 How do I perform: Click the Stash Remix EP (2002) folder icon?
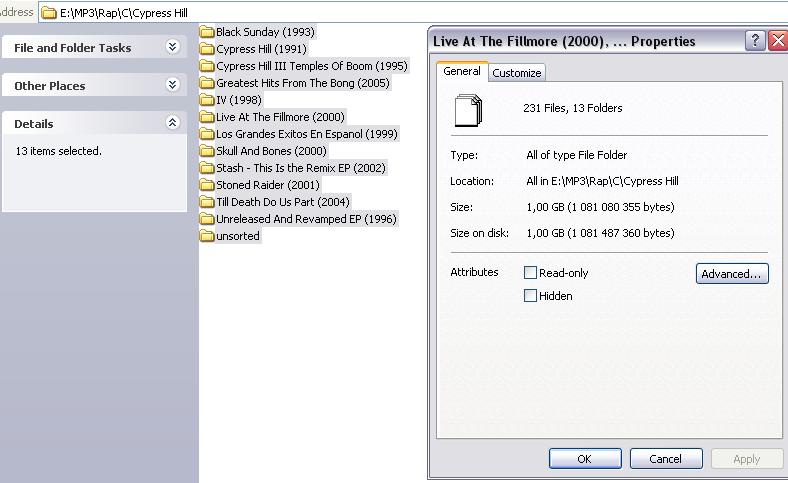pyautogui.click(x=207, y=168)
